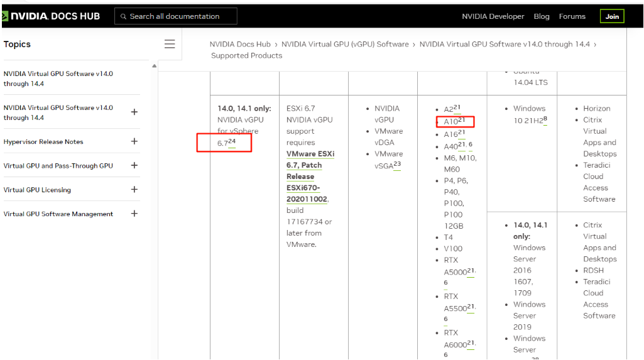Click the green Join button
Screen dimensions: 644x360
[612, 16]
